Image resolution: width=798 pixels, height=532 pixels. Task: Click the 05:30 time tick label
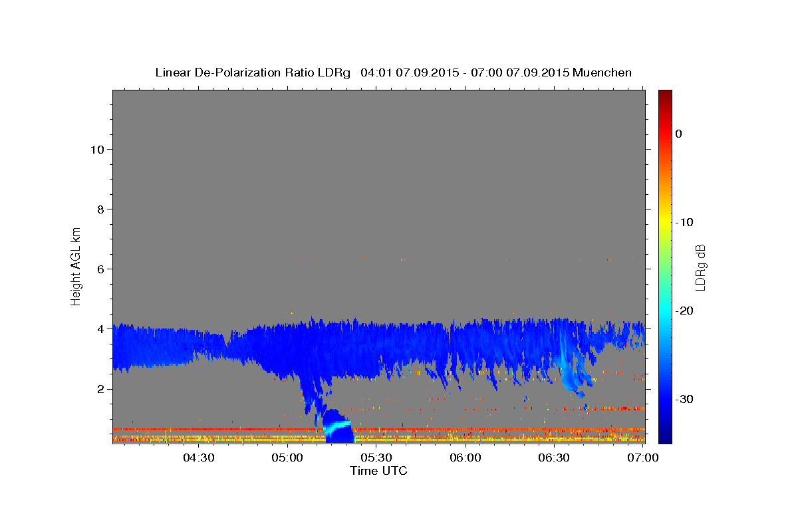click(x=376, y=458)
